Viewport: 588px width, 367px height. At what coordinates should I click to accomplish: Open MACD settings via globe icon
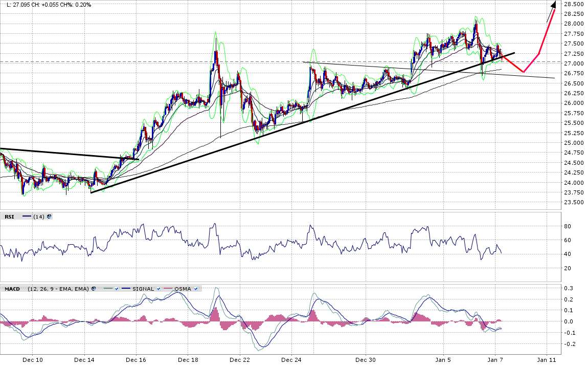pyautogui.click(x=94, y=289)
